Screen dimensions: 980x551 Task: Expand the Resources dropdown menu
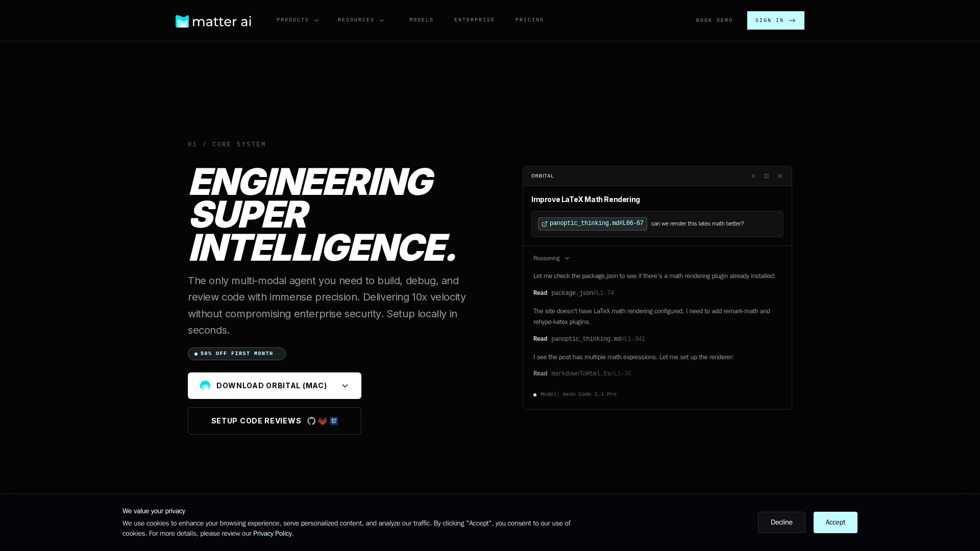361,20
